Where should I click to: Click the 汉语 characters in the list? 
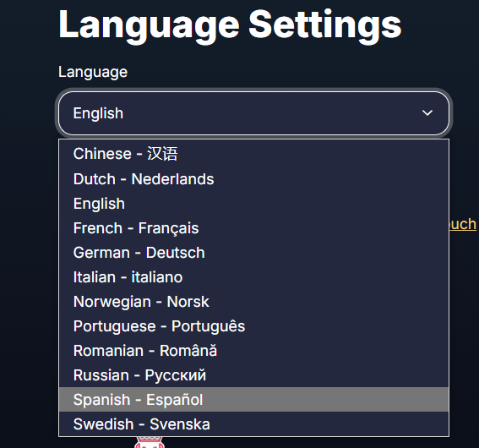click(x=162, y=153)
